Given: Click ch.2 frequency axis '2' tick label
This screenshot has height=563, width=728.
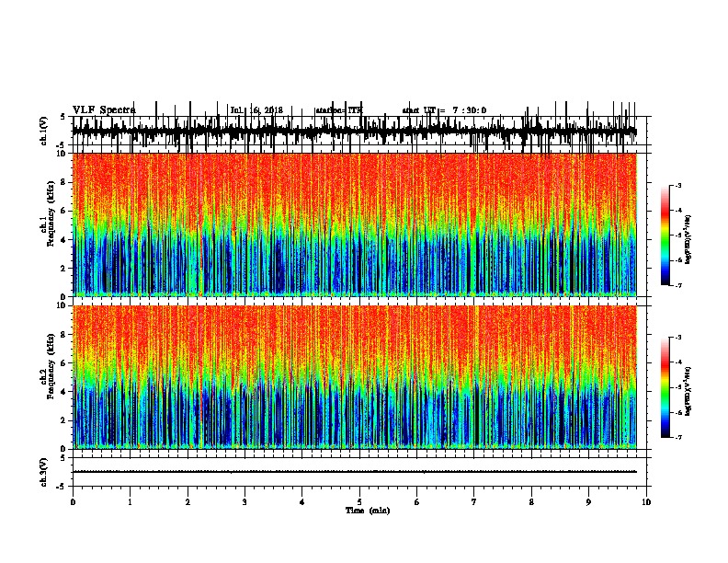Looking at the screenshot, I should click(x=64, y=420).
